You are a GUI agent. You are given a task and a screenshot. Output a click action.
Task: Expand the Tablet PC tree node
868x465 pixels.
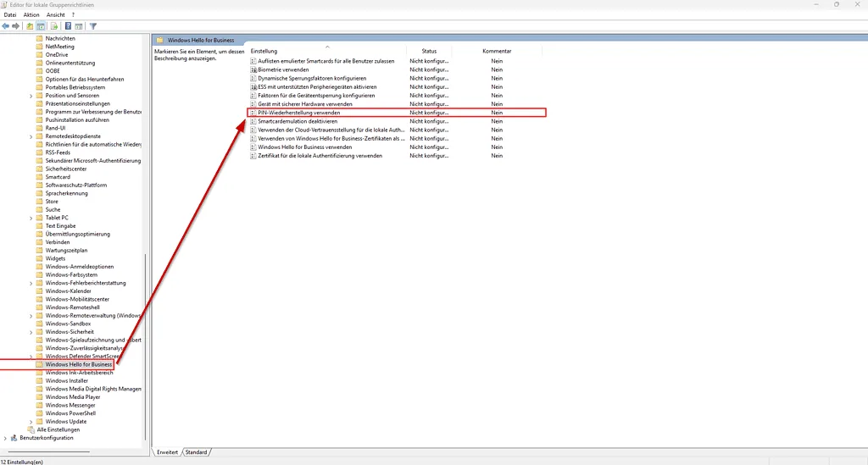click(31, 218)
